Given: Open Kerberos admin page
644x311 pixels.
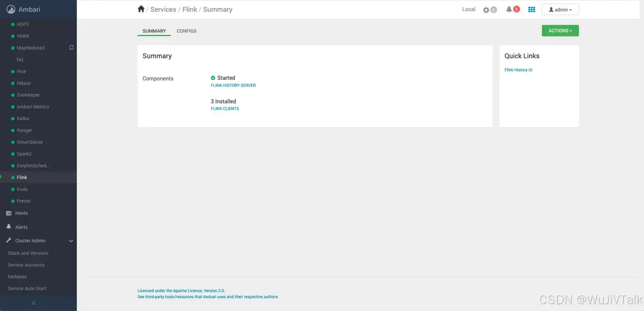Looking at the screenshot, I should (17, 277).
